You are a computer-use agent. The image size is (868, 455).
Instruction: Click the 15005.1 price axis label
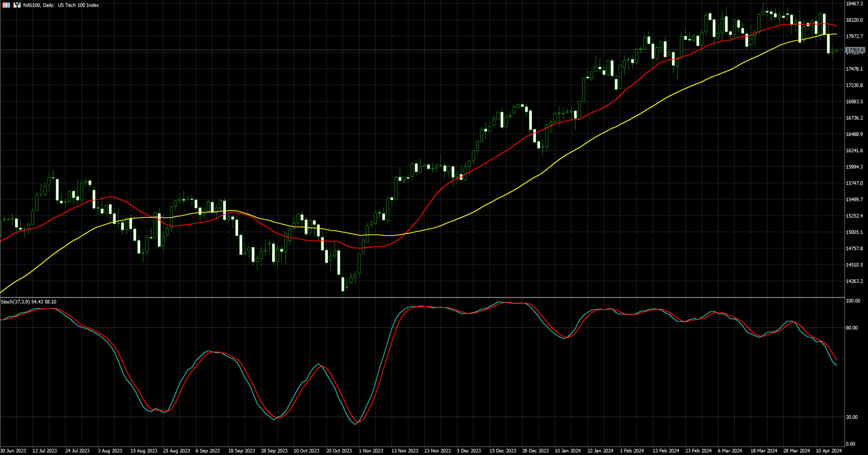(x=854, y=233)
